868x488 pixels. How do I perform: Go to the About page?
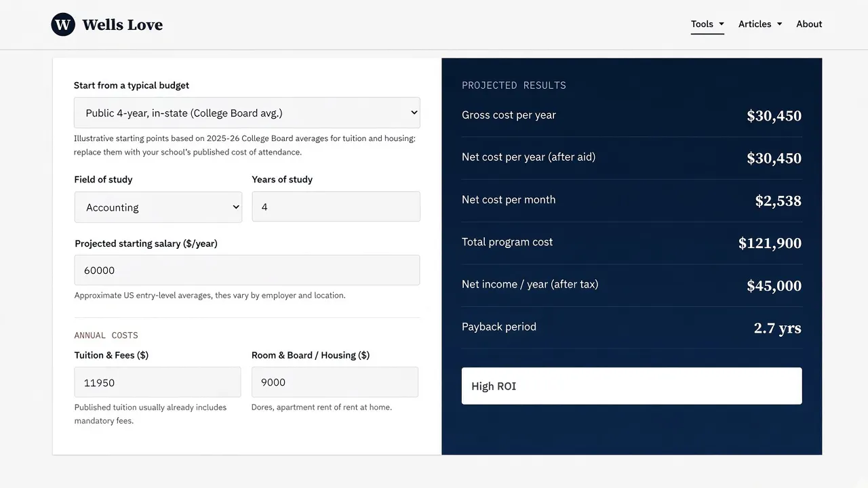(809, 24)
